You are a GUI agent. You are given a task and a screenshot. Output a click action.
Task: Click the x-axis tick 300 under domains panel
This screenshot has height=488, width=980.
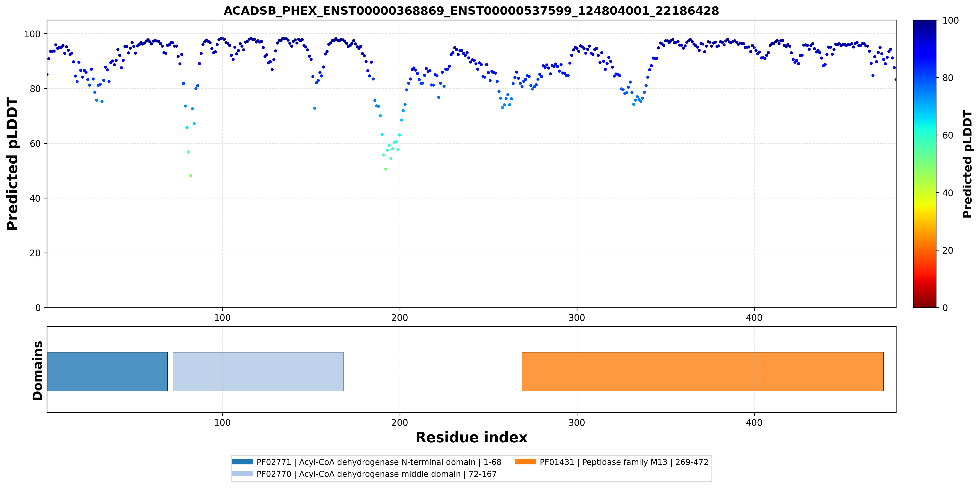[x=577, y=423]
